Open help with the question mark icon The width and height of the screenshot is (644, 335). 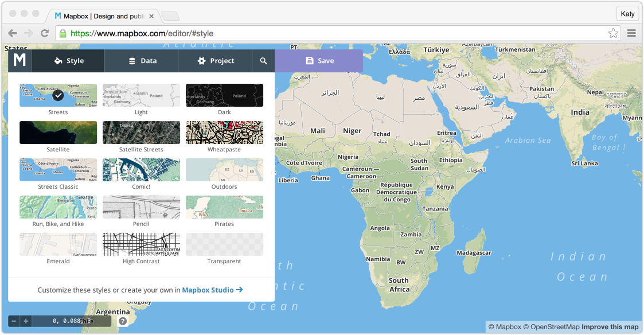click(x=122, y=321)
